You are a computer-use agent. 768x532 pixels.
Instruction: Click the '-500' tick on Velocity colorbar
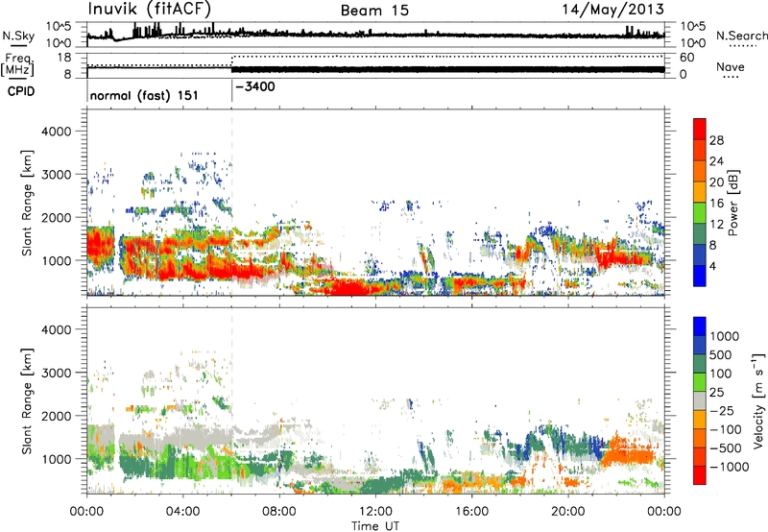point(726,447)
